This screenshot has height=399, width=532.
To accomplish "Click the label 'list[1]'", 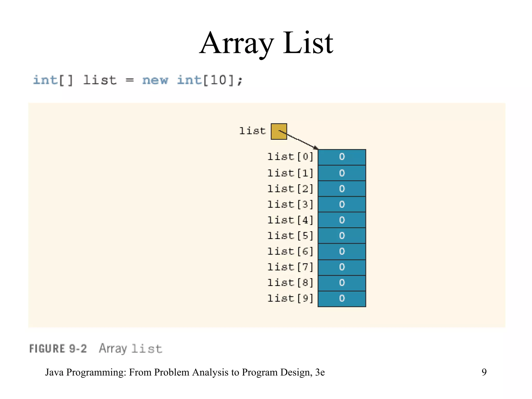I will [290, 173].
